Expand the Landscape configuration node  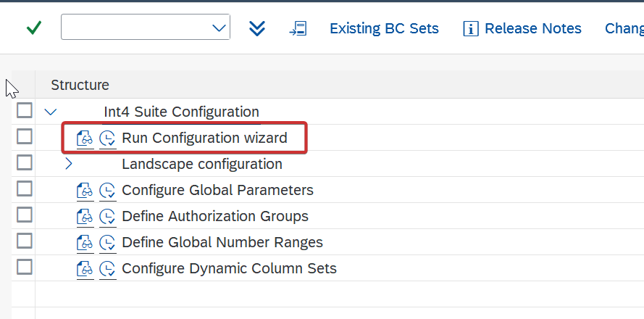click(x=69, y=164)
